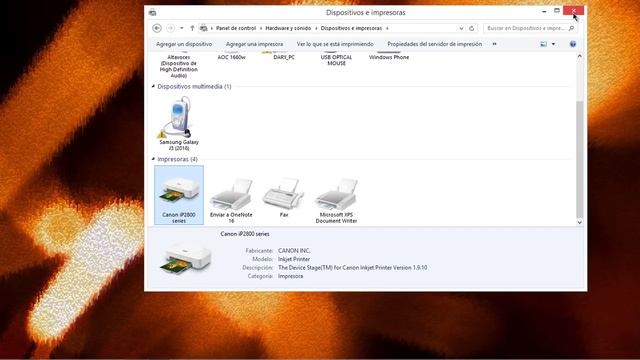
Task: Click the scroll down arrow
Action: (579, 222)
